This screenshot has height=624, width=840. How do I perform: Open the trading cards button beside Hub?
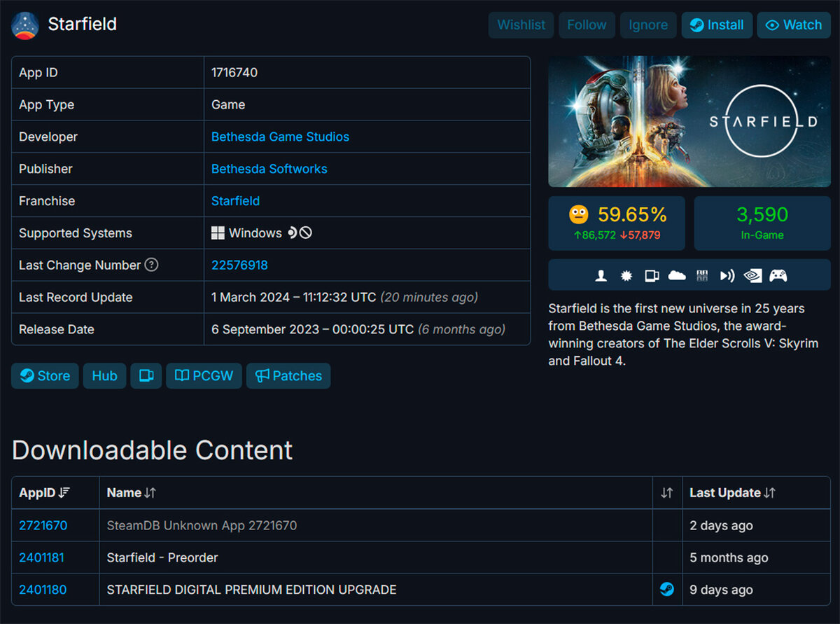tap(146, 376)
